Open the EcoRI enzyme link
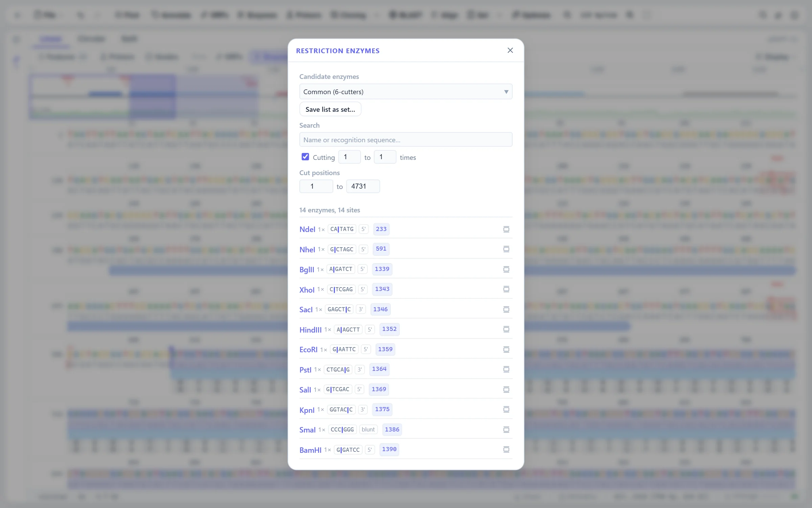 click(308, 350)
